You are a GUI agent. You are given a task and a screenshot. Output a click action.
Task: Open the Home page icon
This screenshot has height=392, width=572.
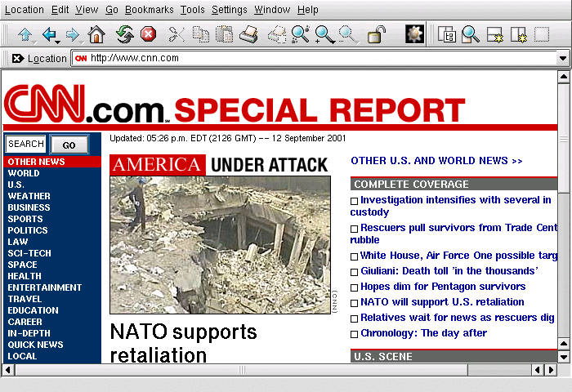pos(96,35)
